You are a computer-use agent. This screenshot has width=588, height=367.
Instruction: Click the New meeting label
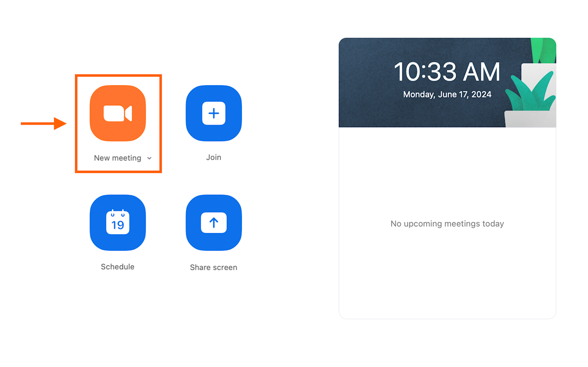pyautogui.click(x=118, y=158)
